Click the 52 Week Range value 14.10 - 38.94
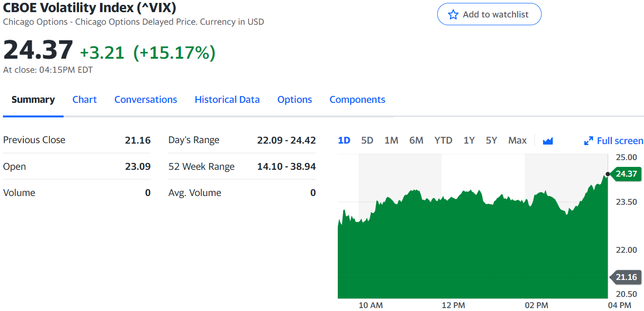 pyautogui.click(x=286, y=166)
